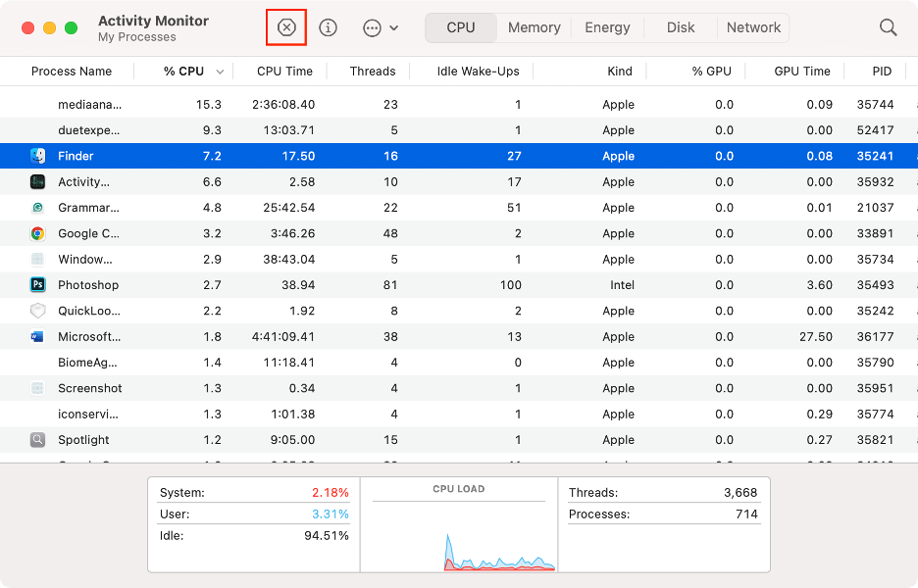Image resolution: width=918 pixels, height=588 pixels.
Task: Click the Microsoft Word process icon
Action: pos(37,336)
